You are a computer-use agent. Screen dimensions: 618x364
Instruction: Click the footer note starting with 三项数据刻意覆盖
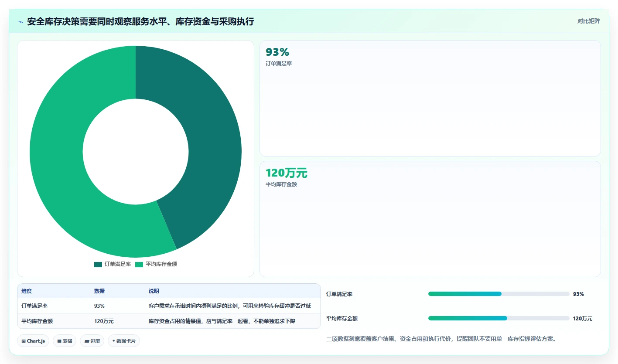441,339
